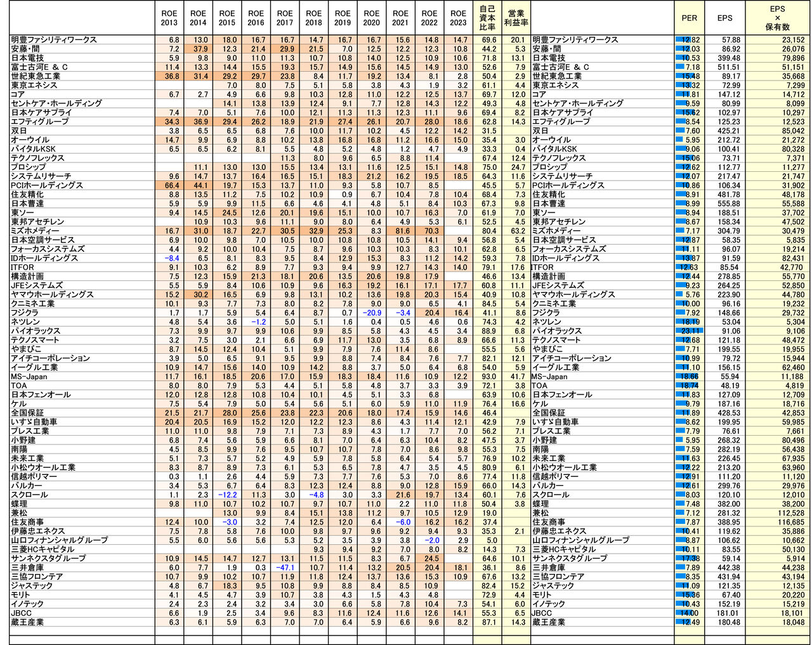Select negative ROE -12.2 for スクロール

click(226, 495)
